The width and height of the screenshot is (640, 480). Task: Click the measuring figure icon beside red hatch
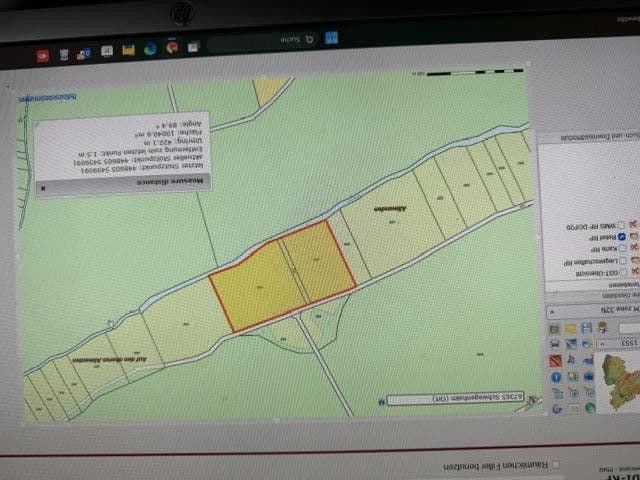point(571,360)
